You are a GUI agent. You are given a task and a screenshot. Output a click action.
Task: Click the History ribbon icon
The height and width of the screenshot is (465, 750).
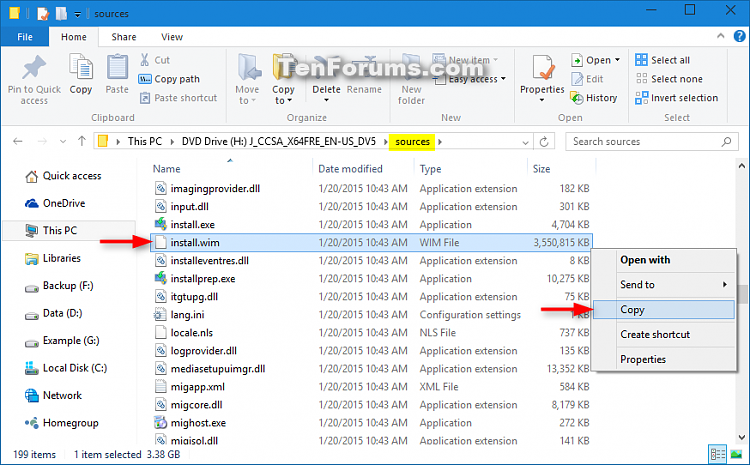click(x=577, y=98)
